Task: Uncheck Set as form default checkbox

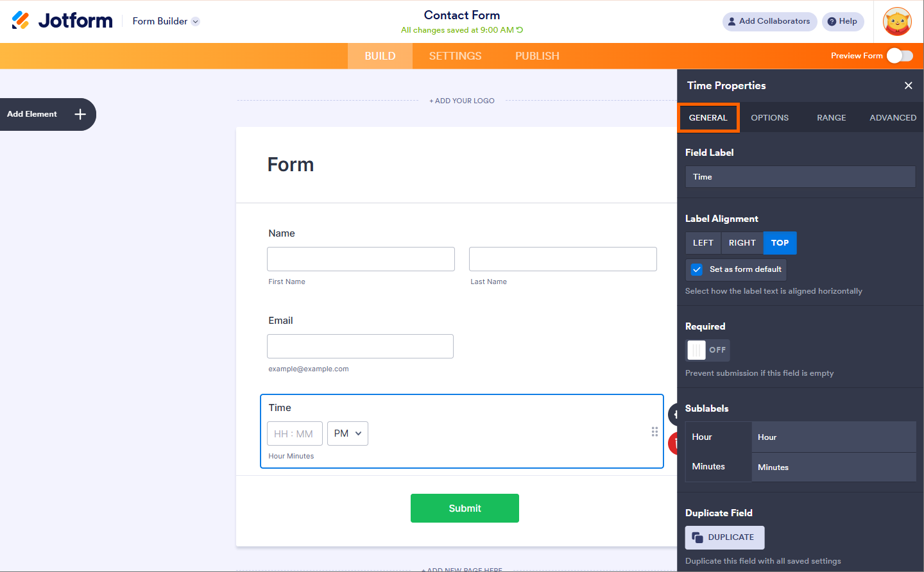Action: (697, 269)
